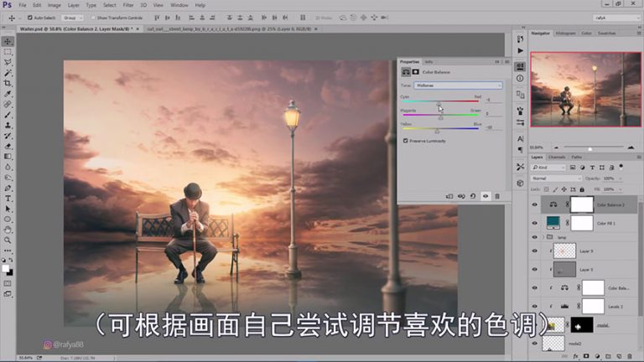Create a new group folder icon

[608, 356]
